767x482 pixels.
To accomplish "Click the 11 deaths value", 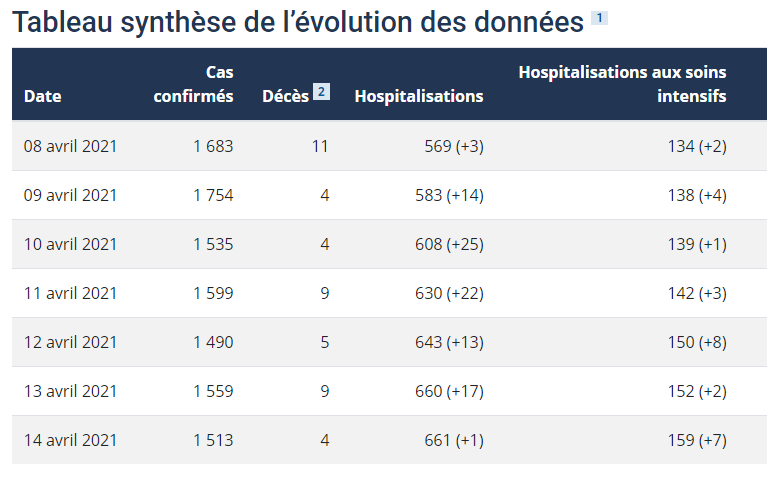I will click(320, 146).
